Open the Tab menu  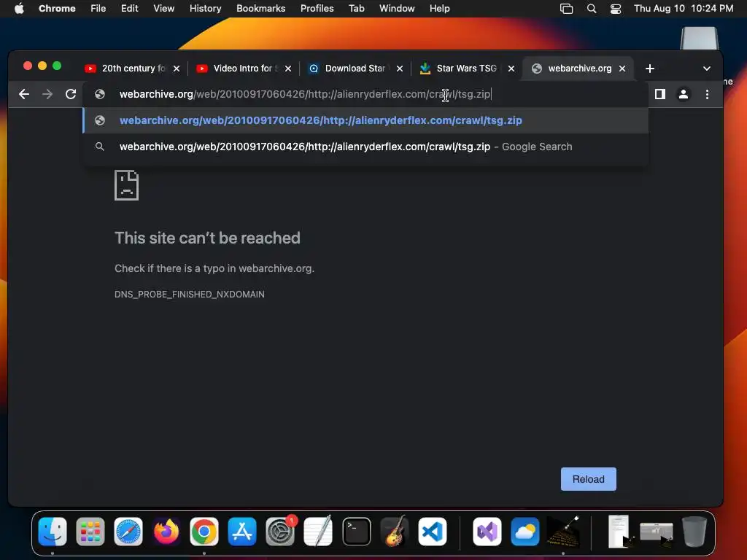[x=356, y=9]
